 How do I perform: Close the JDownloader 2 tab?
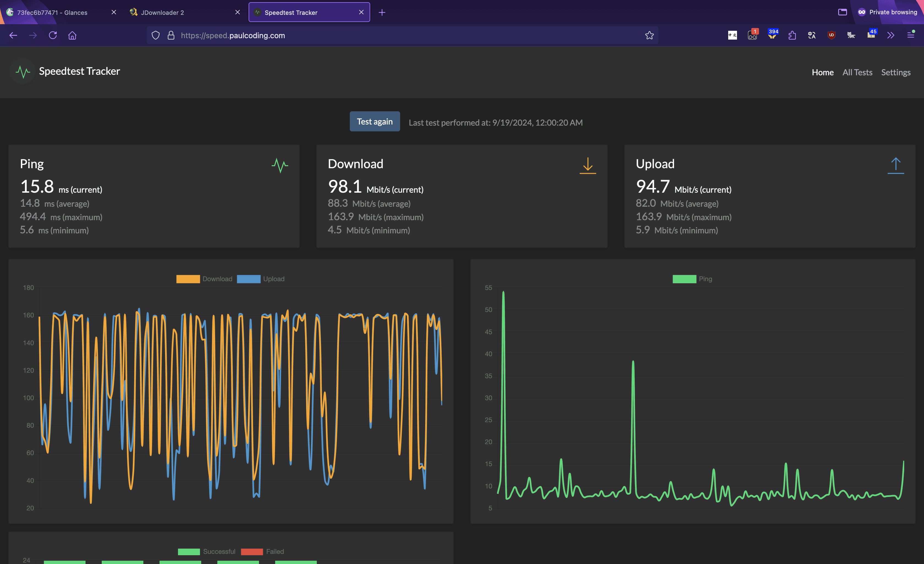coord(237,12)
